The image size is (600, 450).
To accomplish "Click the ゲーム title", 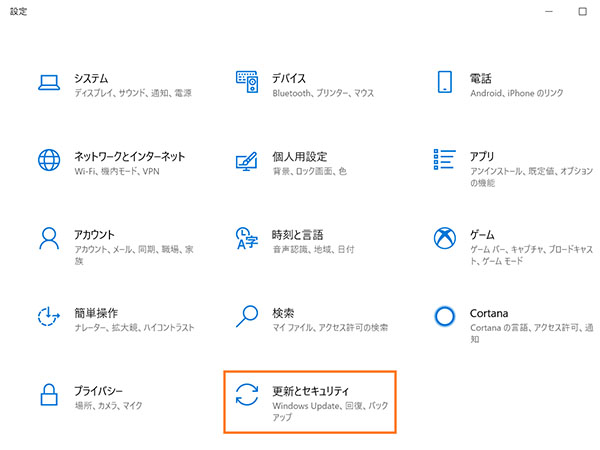I will 482,235.
